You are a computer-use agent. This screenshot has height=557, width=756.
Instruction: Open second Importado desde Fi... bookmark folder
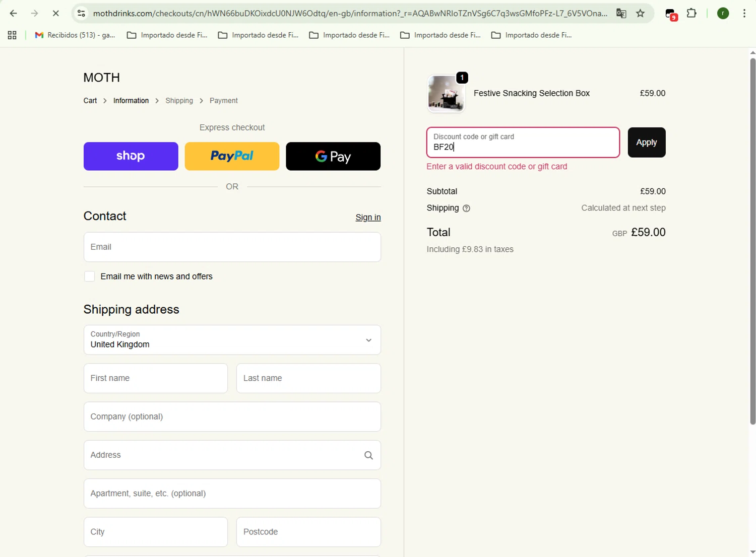(259, 35)
